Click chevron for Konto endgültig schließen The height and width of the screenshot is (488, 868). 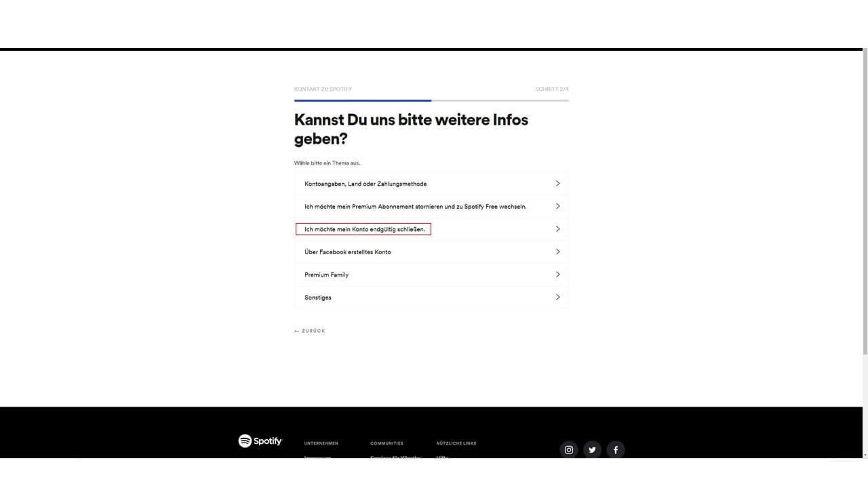pyautogui.click(x=557, y=229)
